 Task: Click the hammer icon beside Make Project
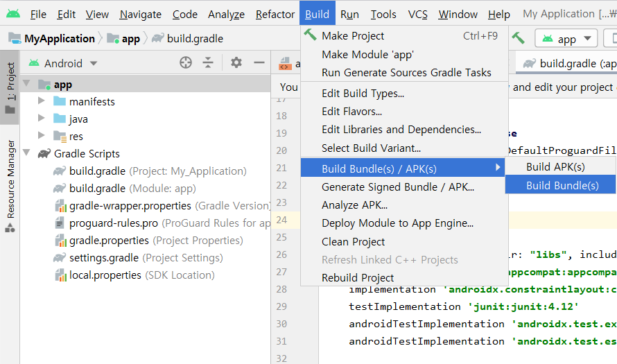coord(310,35)
